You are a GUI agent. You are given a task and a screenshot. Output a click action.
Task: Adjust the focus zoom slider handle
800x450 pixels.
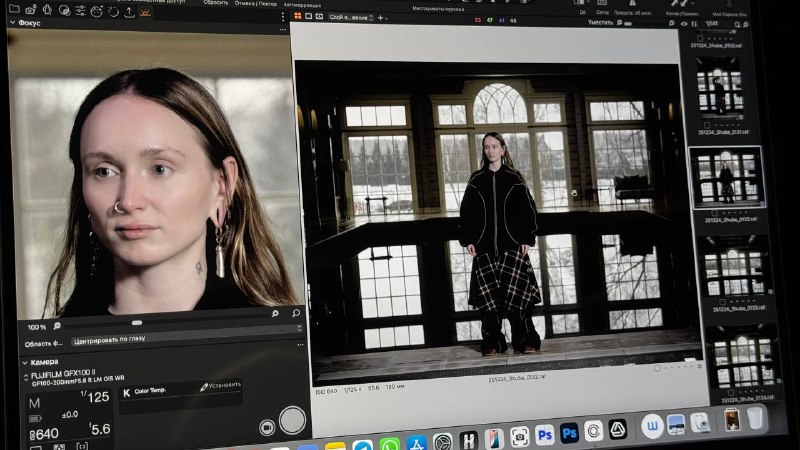click(x=137, y=323)
